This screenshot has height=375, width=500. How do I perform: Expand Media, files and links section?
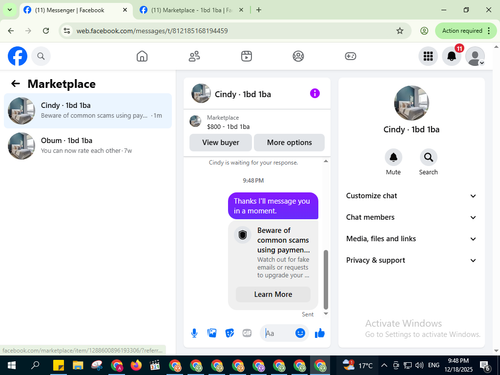point(411,239)
